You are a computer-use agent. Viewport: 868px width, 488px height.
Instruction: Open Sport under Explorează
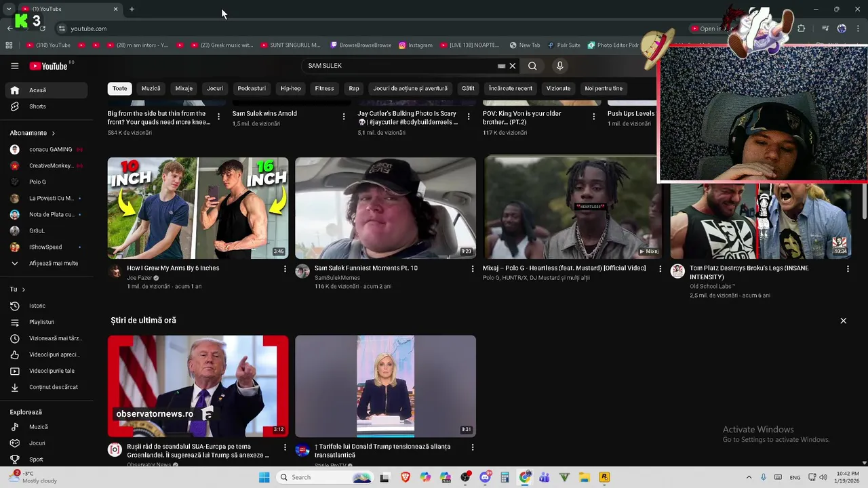[x=45, y=460]
